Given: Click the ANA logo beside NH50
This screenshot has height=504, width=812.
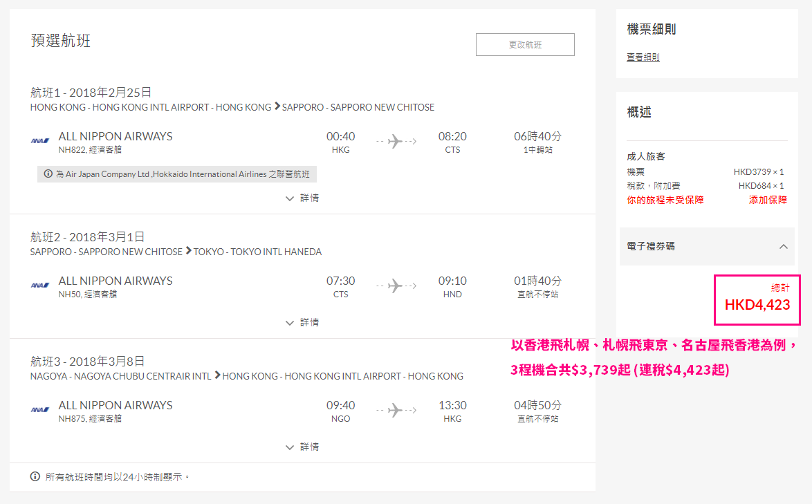Looking at the screenshot, I should (40, 285).
